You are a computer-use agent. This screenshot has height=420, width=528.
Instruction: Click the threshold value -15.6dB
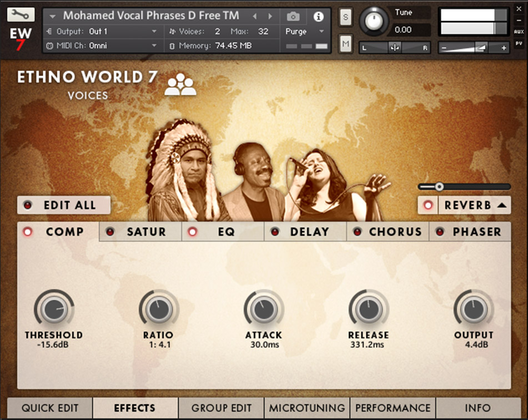coord(53,344)
